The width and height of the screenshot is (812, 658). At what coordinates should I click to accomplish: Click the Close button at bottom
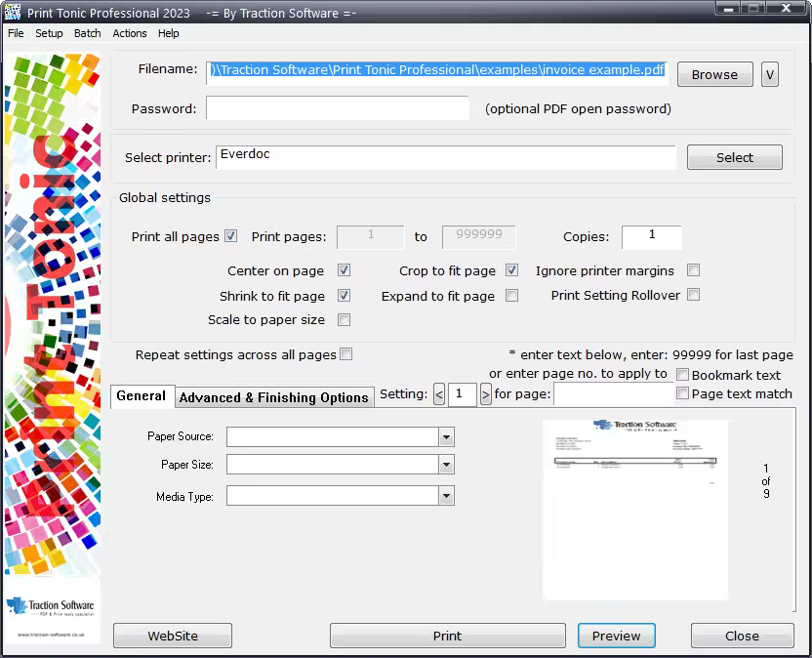pos(742,636)
